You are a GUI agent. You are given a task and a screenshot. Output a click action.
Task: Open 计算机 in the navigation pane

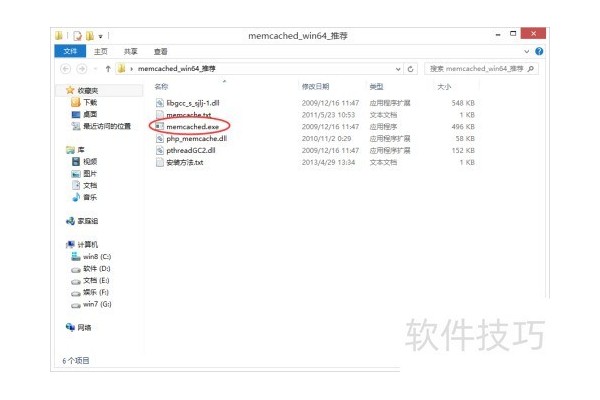88,244
